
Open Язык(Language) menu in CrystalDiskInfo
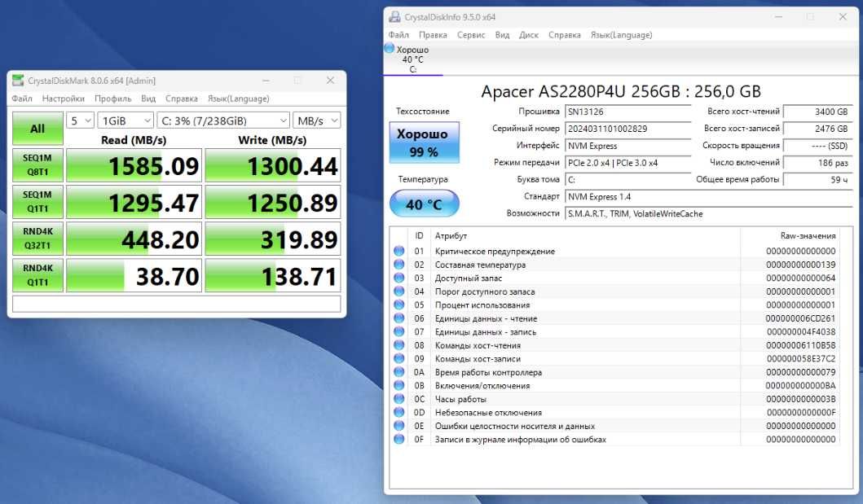click(622, 35)
